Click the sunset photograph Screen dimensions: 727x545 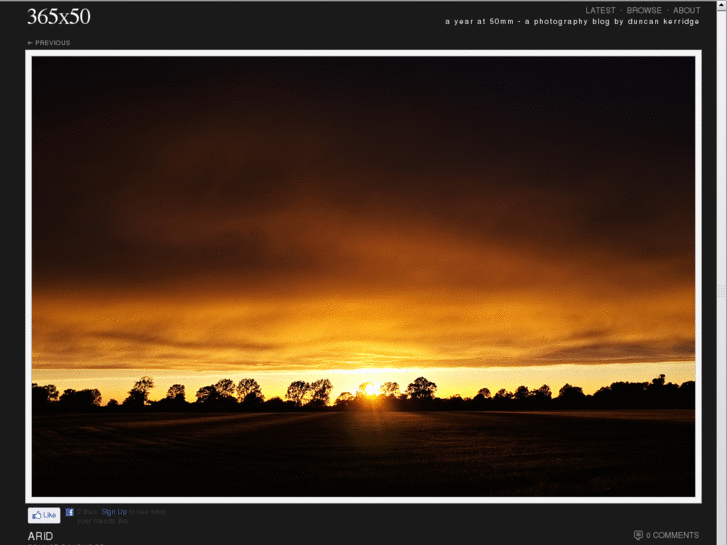pos(363,276)
